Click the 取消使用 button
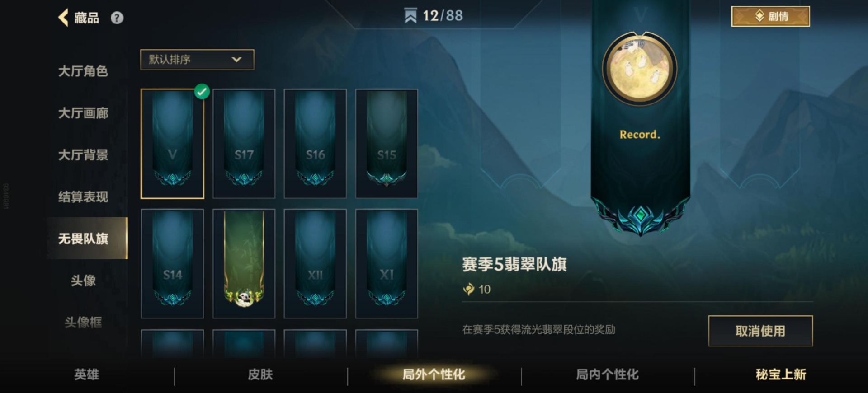Image resolution: width=868 pixels, height=393 pixels. (760, 331)
